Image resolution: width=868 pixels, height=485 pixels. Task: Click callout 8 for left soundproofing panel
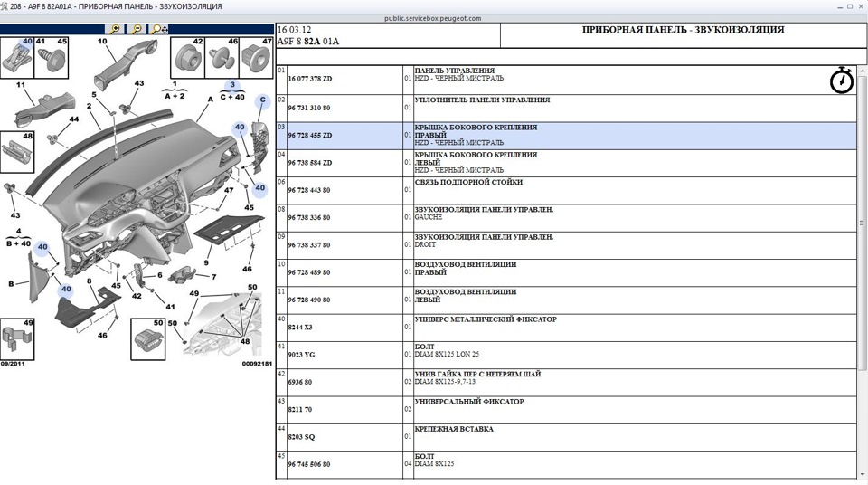pyautogui.click(x=90, y=281)
